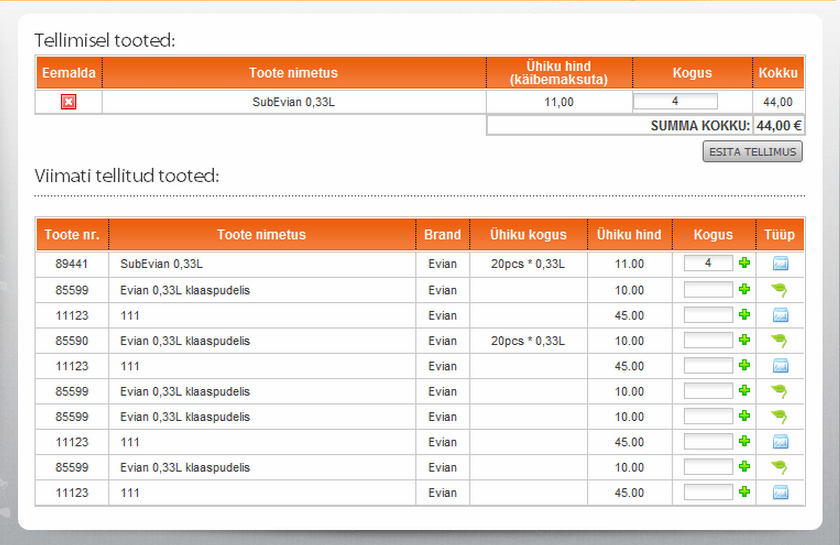This screenshot has height=545, width=840.
Task: Click the blue type icon in last 11123 row
Action: pyautogui.click(x=781, y=492)
